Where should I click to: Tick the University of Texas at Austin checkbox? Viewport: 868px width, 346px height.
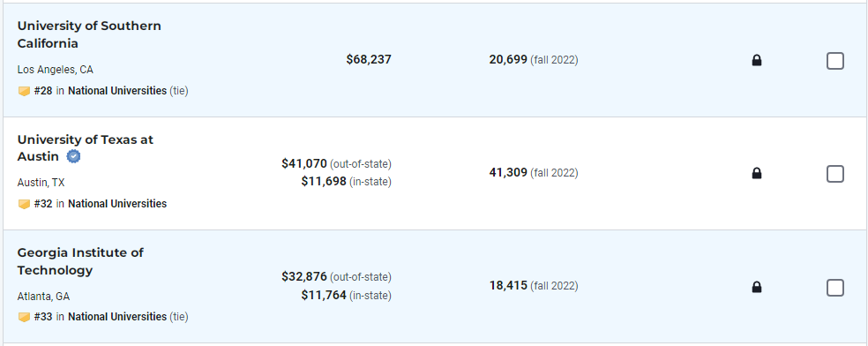[834, 174]
